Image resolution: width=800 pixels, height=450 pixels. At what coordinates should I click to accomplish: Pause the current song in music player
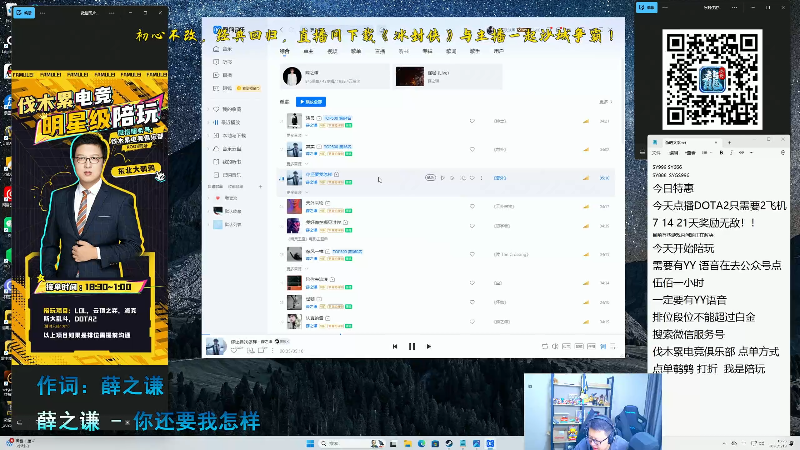412,346
